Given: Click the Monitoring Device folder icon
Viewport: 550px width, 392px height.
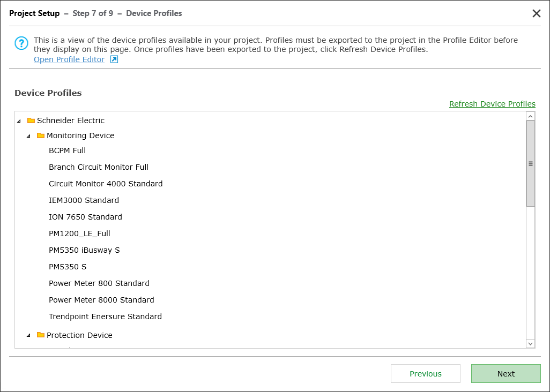Looking at the screenshot, I should click(x=42, y=135).
